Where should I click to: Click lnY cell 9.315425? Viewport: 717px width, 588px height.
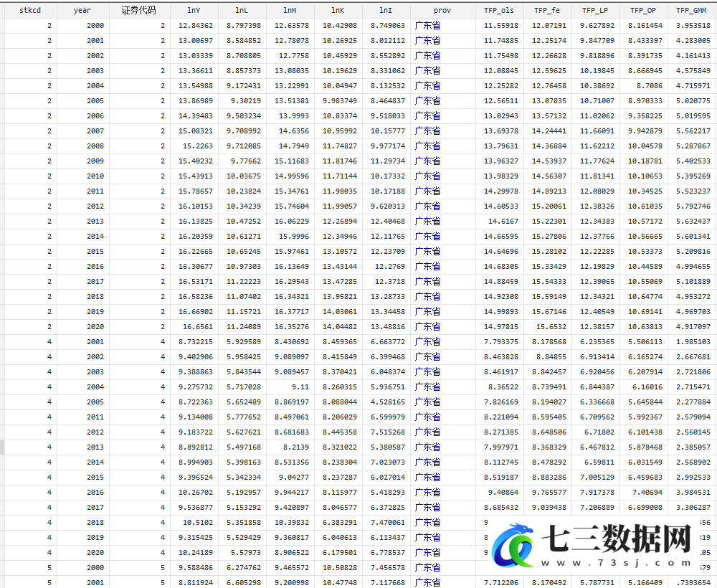click(194, 538)
